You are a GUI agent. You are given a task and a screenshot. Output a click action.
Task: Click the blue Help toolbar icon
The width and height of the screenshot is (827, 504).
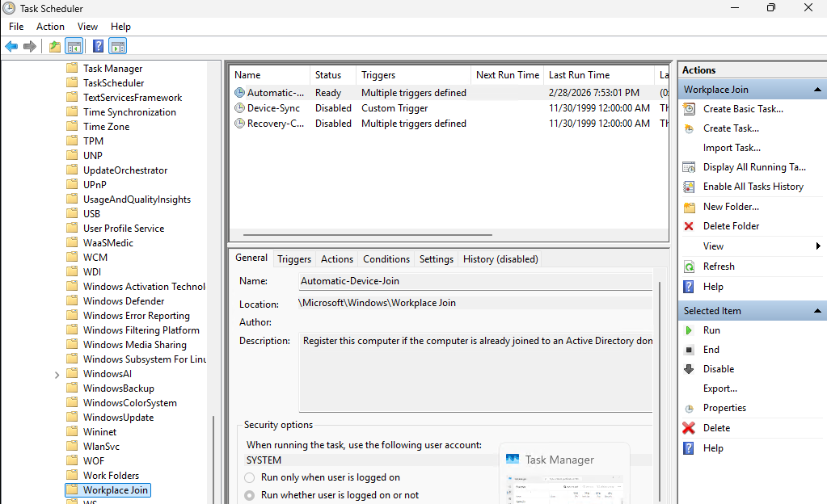click(98, 46)
